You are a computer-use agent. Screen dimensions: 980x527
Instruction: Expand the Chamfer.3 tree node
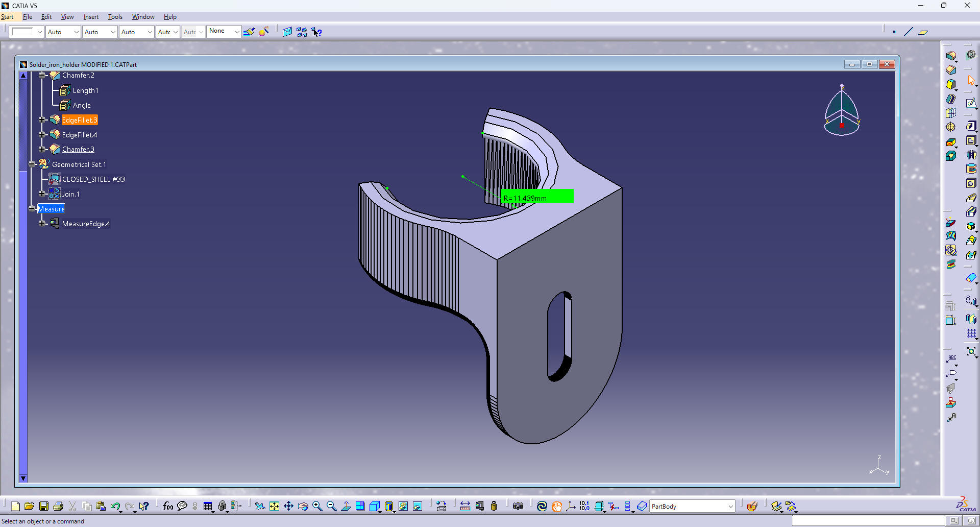[x=43, y=149]
